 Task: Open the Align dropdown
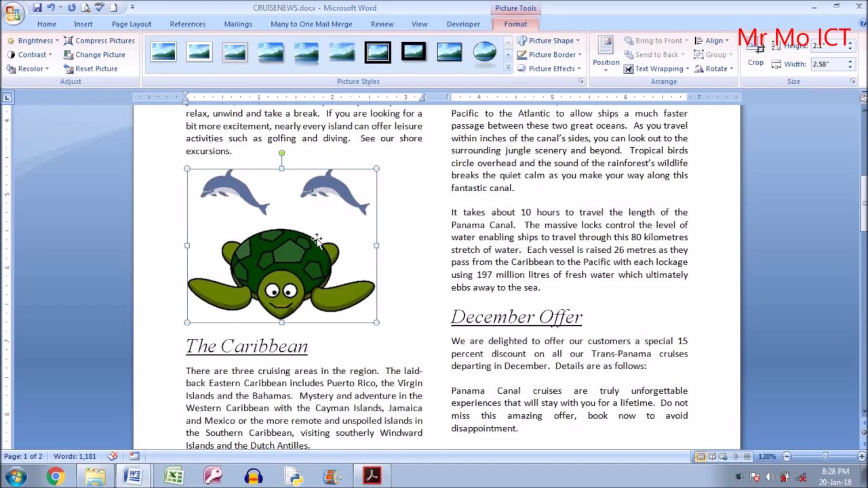click(x=711, y=41)
